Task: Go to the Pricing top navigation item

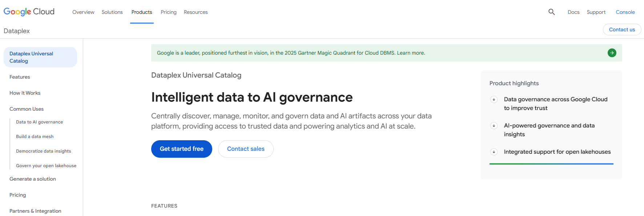Action: click(x=169, y=12)
